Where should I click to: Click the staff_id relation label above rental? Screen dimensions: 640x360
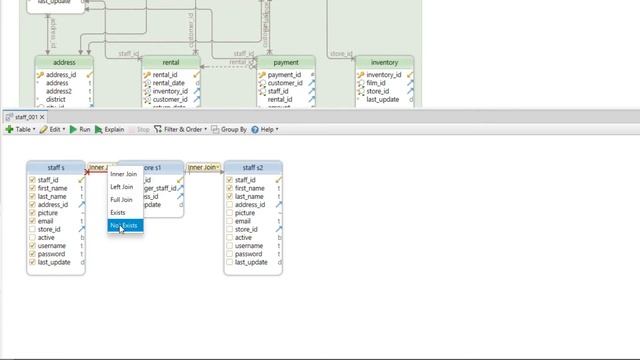click(128, 54)
